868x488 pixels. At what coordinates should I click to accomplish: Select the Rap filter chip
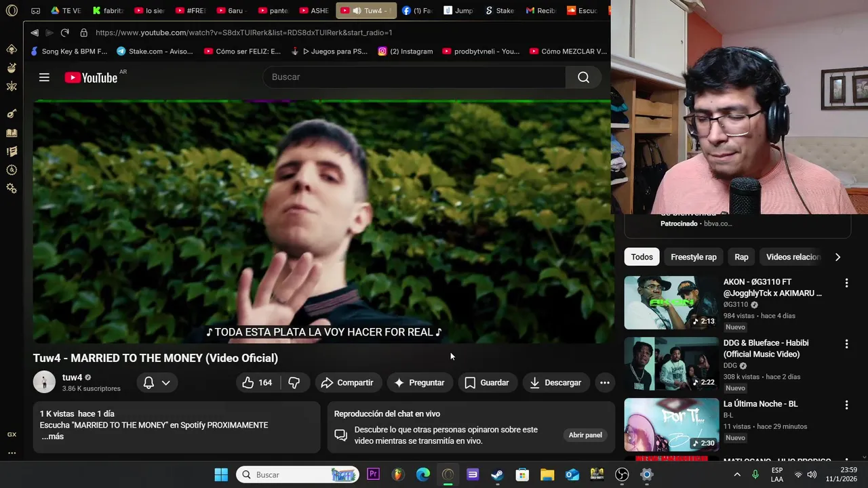[x=741, y=257]
